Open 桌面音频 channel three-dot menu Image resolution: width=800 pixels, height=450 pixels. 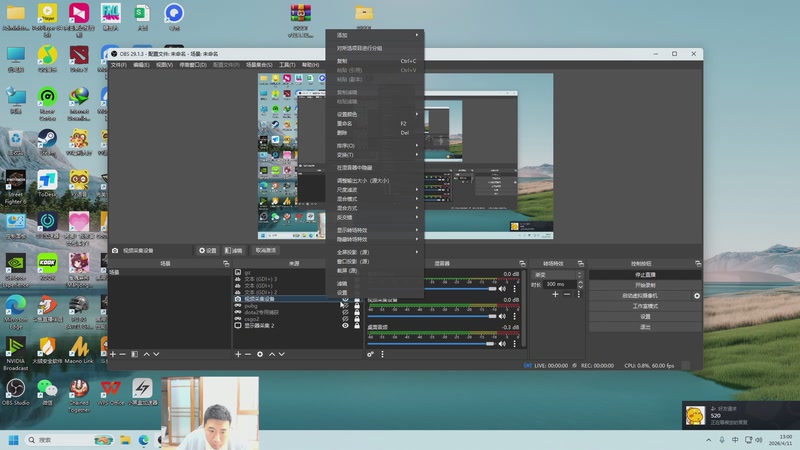[514, 344]
